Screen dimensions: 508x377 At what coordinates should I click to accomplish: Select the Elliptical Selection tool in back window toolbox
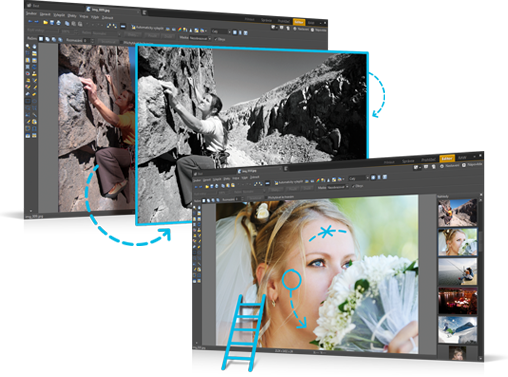coord(34,101)
